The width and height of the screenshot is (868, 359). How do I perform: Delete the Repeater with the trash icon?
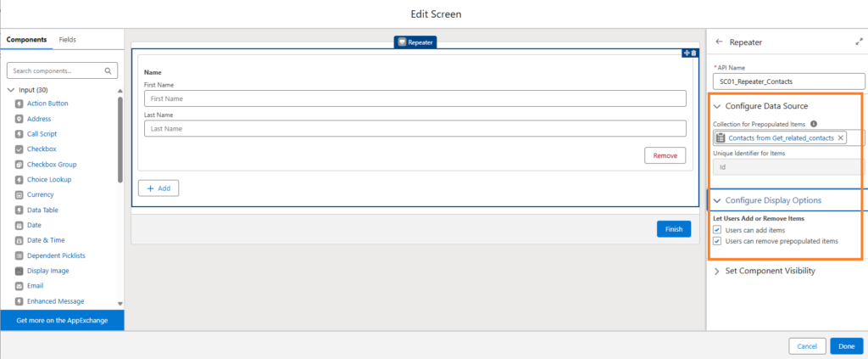pyautogui.click(x=694, y=53)
